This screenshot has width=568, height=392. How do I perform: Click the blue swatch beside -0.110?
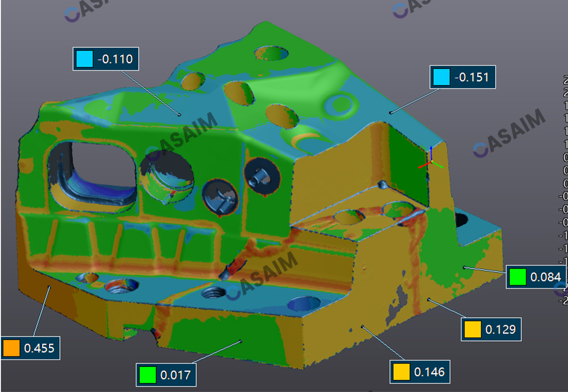coord(85,59)
